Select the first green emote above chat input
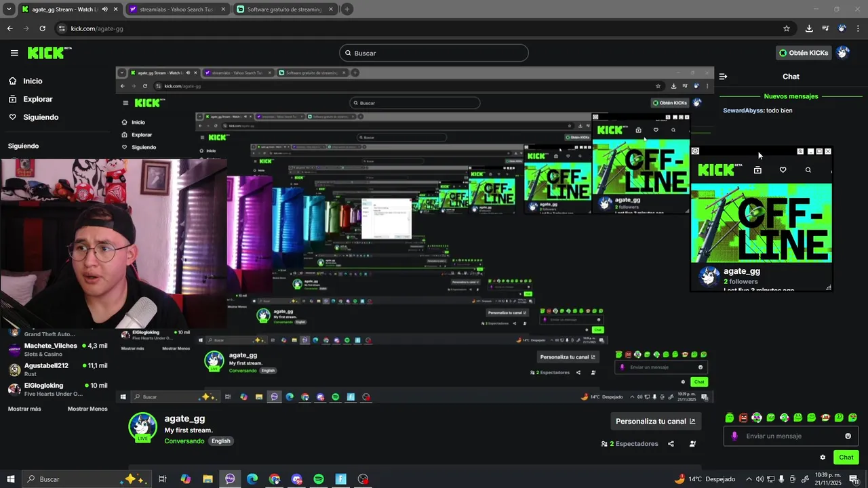868x488 pixels. 729,418
